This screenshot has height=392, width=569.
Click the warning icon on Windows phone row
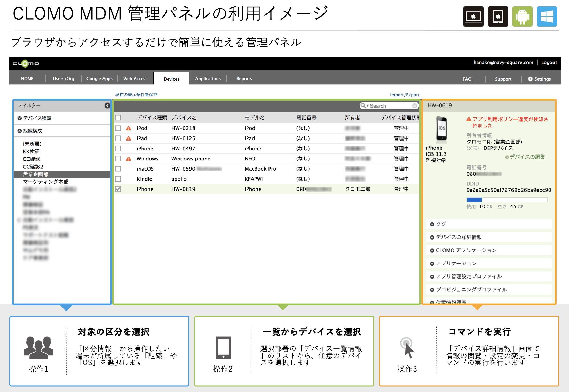pos(128,159)
